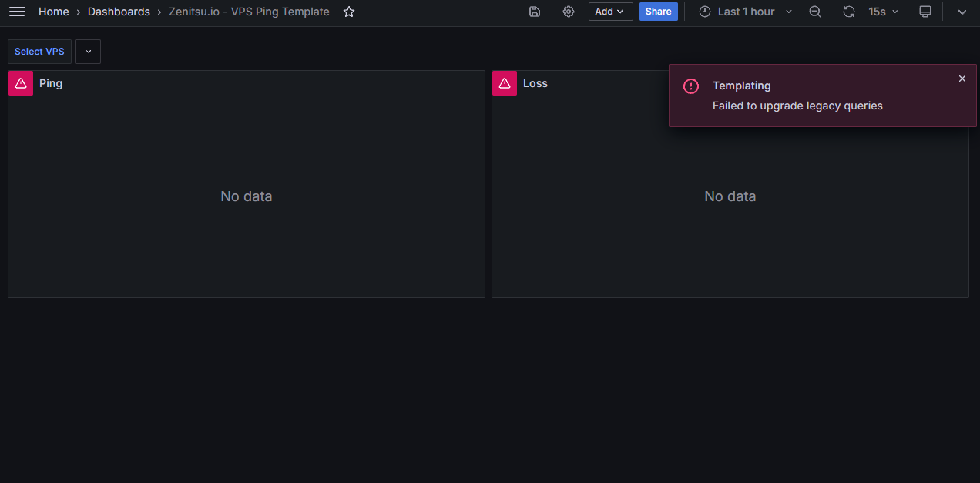Image resolution: width=980 pixels, height=483 pixels.
Task: Open the Add dropdown menu
Action: coord(611,12)
